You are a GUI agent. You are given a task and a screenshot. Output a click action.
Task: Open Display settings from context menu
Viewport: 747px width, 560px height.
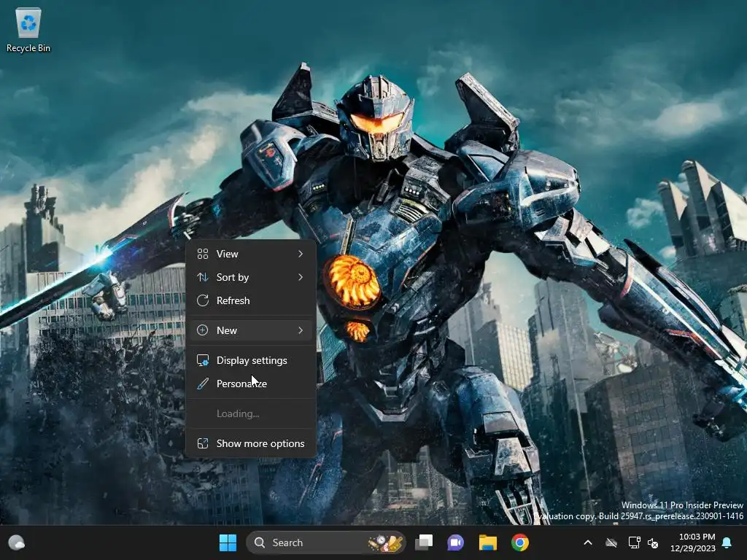coord(251,360)
